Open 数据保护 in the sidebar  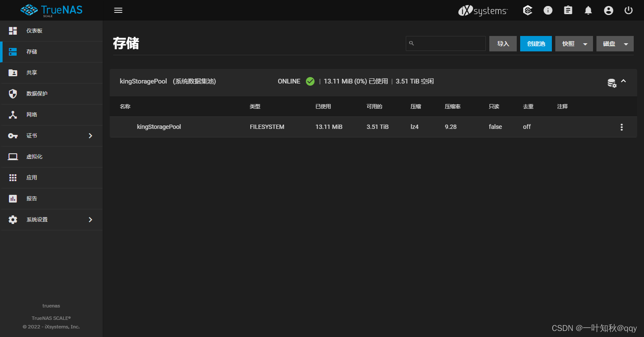(51, 94)
